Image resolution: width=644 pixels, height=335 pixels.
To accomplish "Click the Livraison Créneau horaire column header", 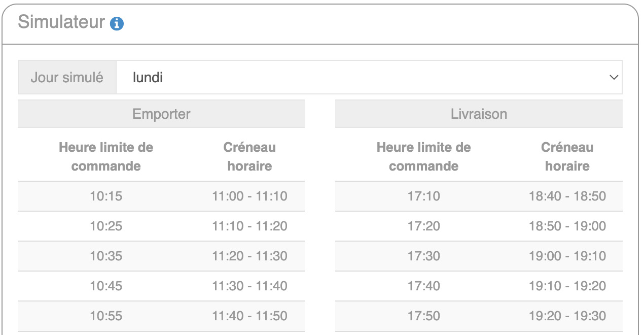I will click(x=567, y=157).
